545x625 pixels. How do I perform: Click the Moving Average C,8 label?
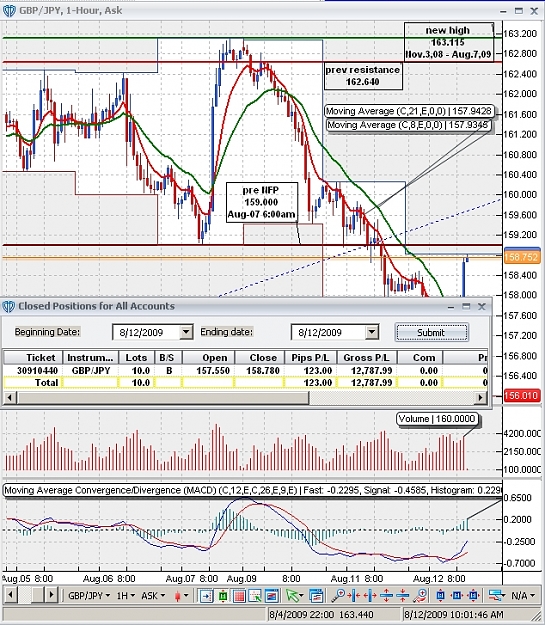tap(409, 125)
